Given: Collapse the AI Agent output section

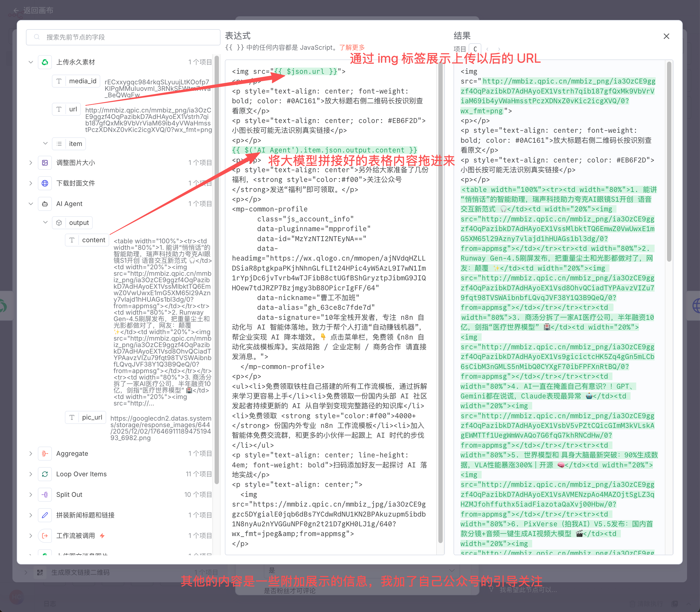Looking at the screenshot, I should pos(45,222).
